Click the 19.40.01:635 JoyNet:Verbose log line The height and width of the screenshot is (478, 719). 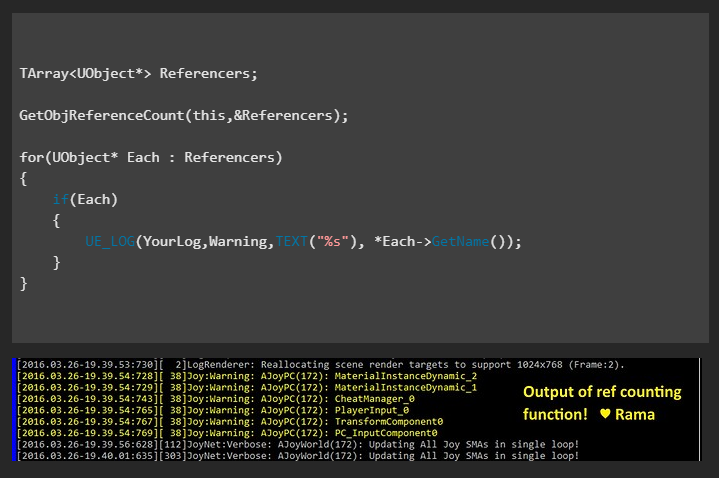click(x=298, y=456)
